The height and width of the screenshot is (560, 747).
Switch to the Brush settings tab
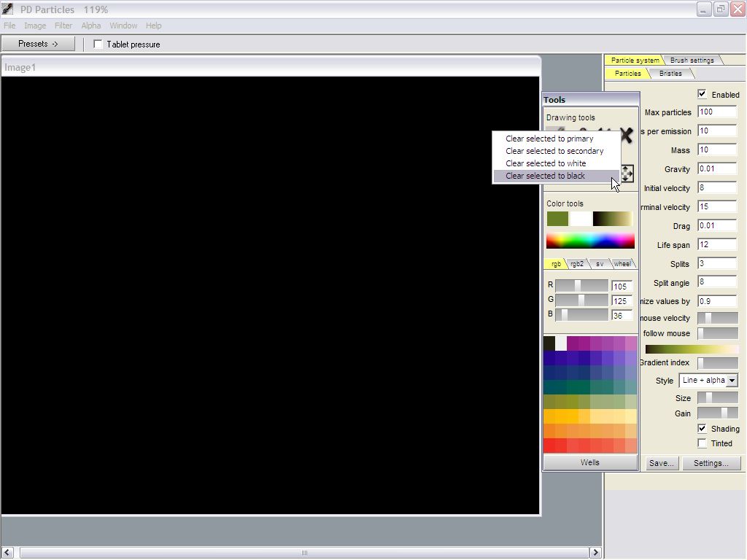tap(692, 61)
